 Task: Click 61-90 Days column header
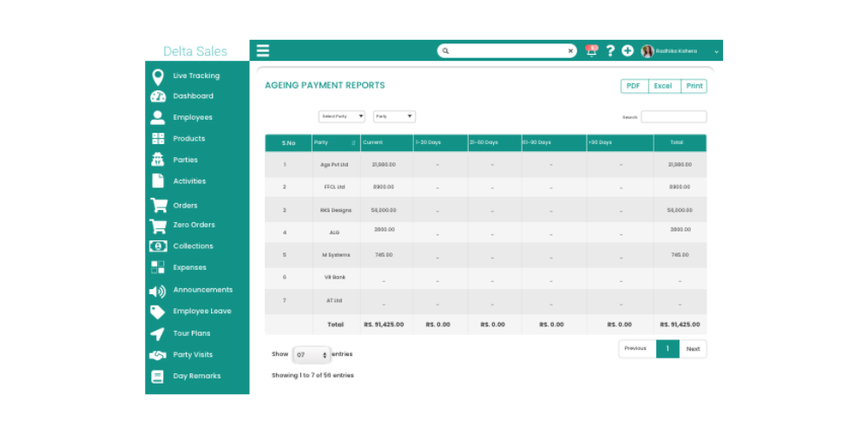(554, 143)
